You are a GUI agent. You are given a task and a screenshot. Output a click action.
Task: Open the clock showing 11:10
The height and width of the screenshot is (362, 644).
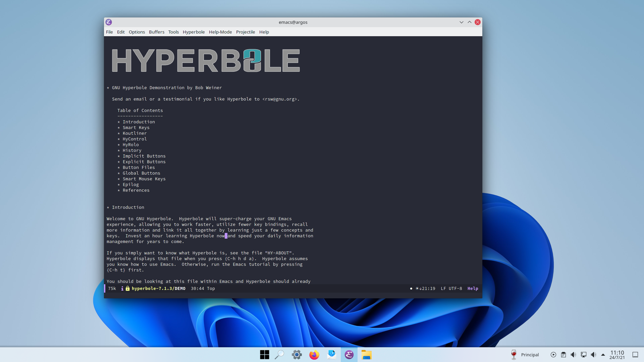pyautogui.click(x=617, y=355)
